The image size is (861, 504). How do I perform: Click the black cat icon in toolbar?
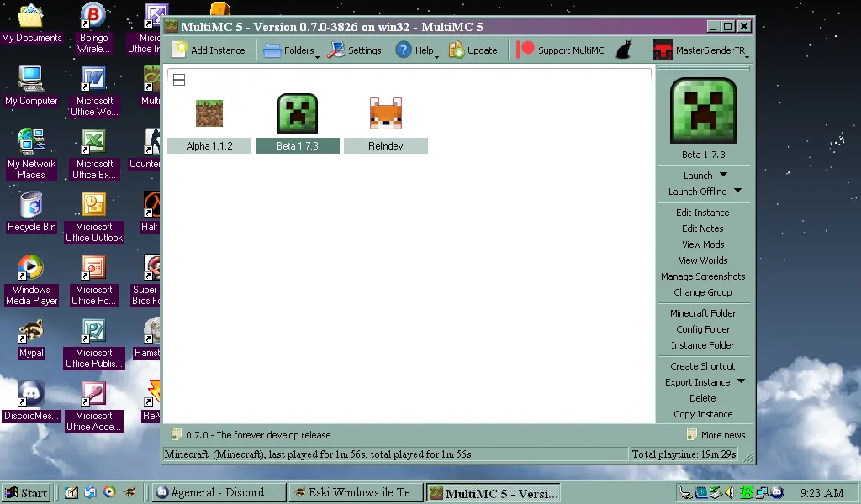pos(624,50)
